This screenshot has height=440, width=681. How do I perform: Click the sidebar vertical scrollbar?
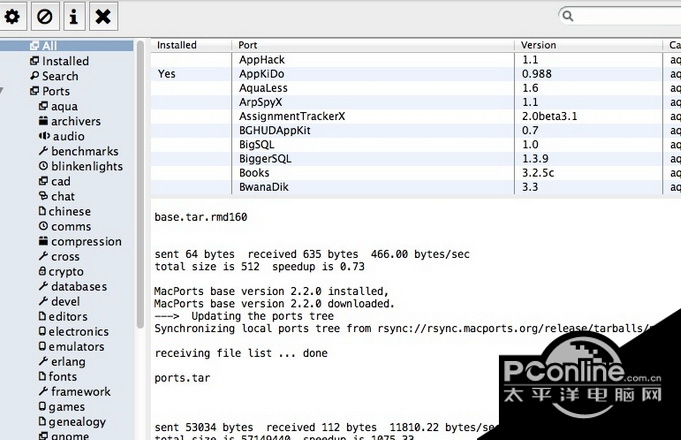140,184
